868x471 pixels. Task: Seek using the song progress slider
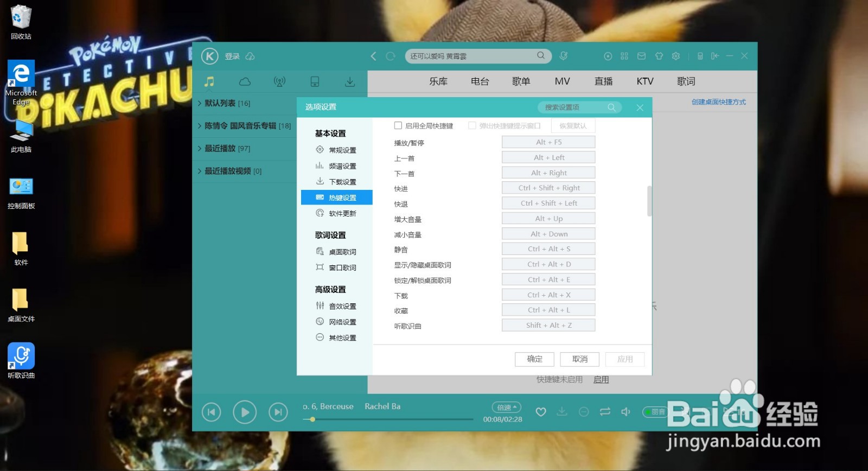point(388,419)
